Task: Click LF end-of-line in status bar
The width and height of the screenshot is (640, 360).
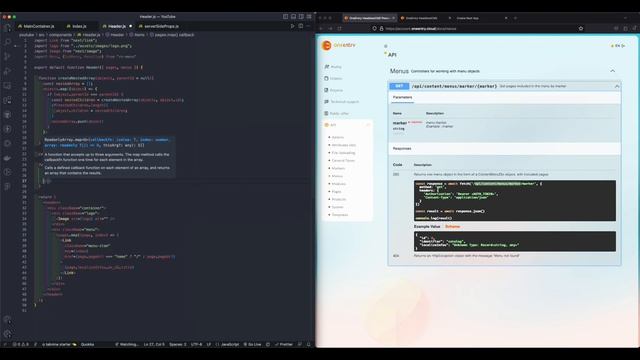Action: pyautogui.click(x=209, y=344)
